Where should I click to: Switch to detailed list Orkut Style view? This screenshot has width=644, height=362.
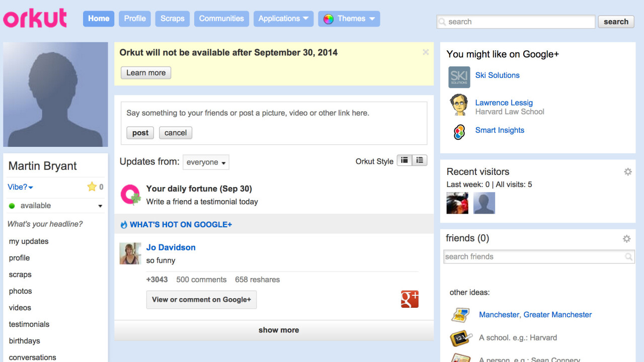click(x=420, y=160)
